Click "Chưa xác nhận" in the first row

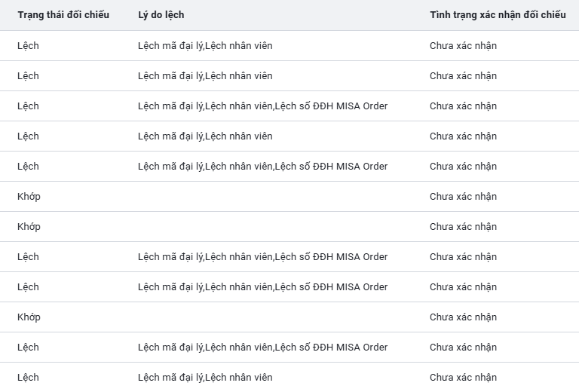463,45
